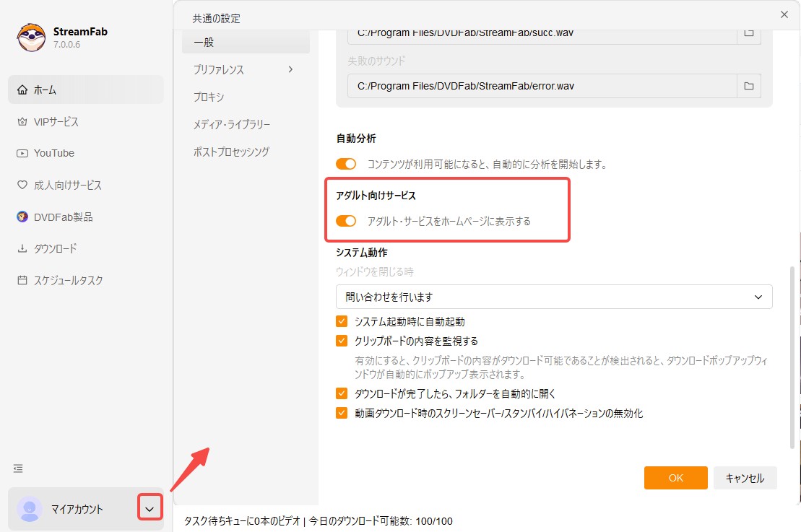Open the ダウンロード section
This screenshot has height=532, width=801.
tap(56, 248)
